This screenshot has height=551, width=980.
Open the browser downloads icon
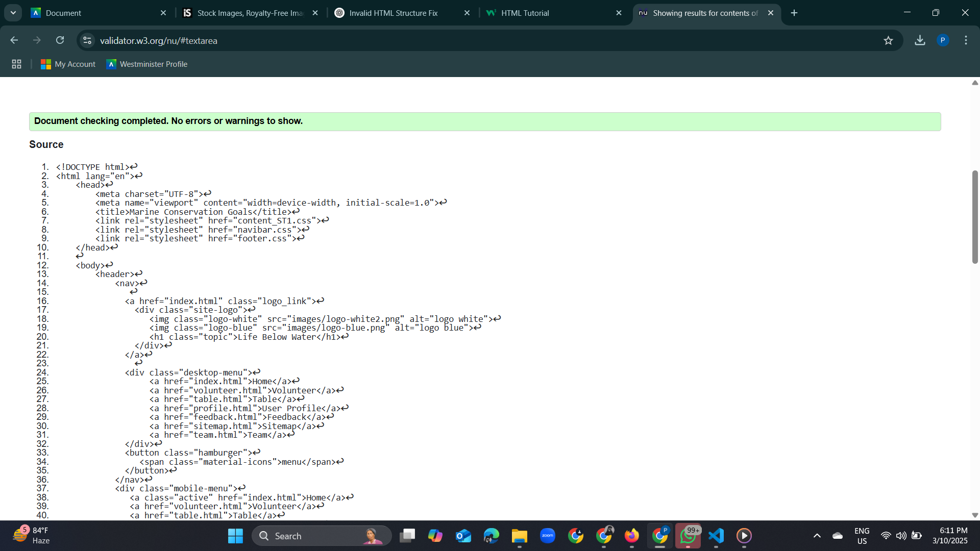920,40
